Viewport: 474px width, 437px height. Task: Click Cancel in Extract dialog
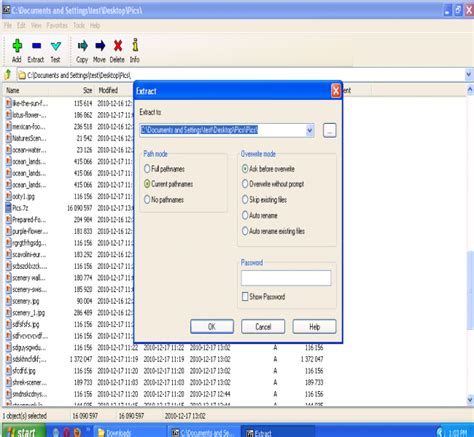(263, 327)
